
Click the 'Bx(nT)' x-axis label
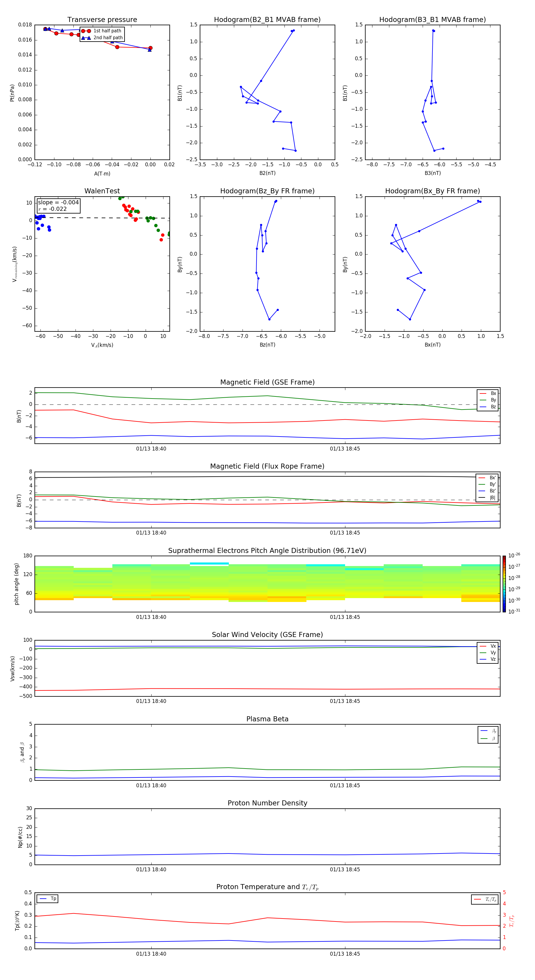[x=432, y=345]
